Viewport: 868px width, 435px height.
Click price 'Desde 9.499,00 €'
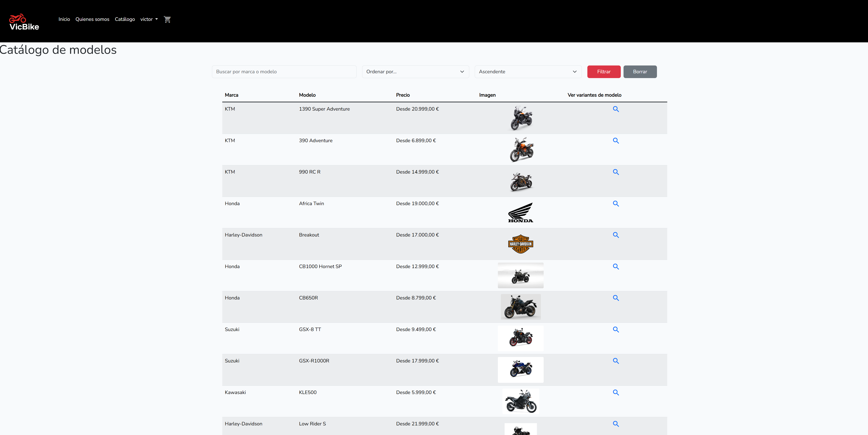[416, 329]
